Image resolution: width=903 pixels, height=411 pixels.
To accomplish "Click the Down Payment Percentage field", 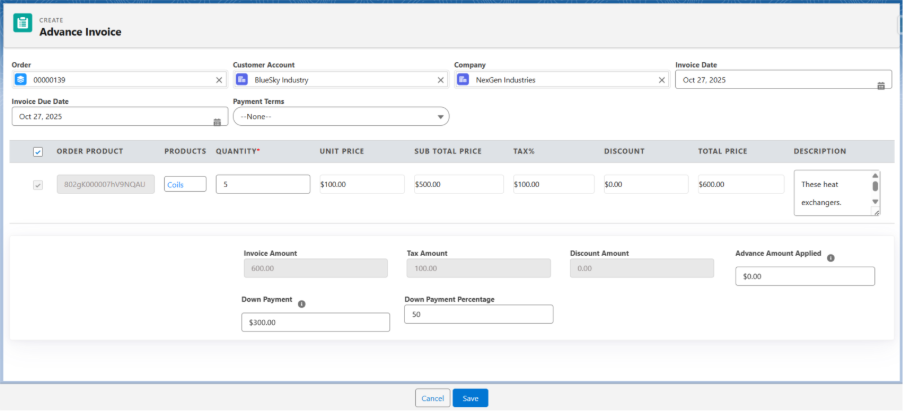I will (478, 315).
